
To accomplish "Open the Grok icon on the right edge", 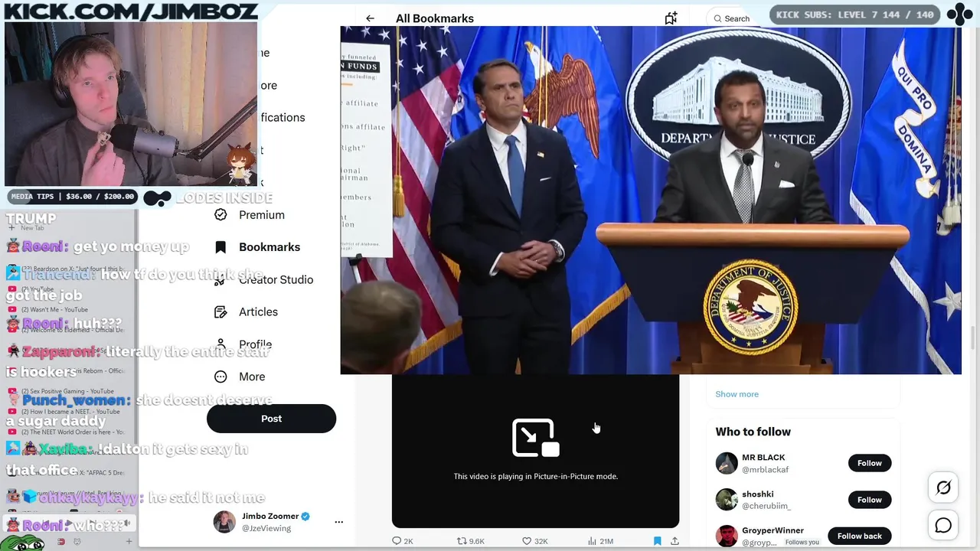I will (943, 487).
